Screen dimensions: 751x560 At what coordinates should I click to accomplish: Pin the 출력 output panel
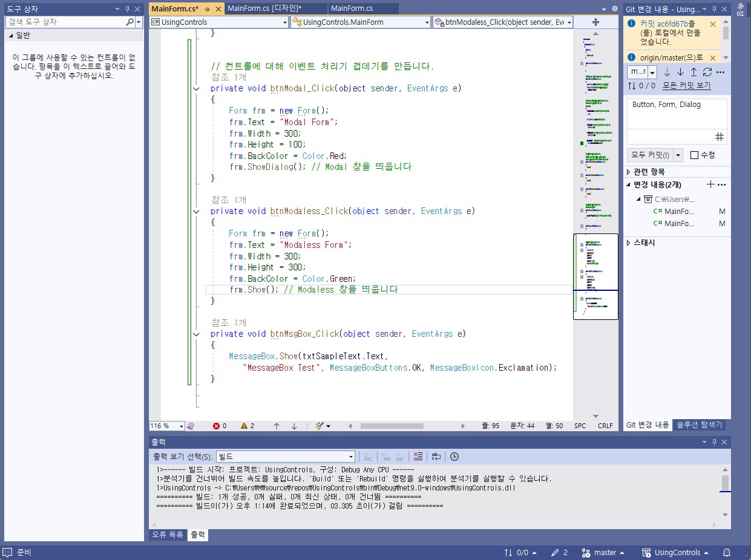715,443
